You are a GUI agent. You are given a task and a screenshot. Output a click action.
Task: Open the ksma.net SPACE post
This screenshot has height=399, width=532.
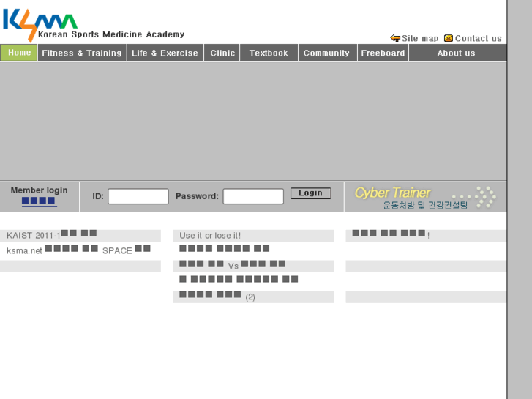pos(78,250)
